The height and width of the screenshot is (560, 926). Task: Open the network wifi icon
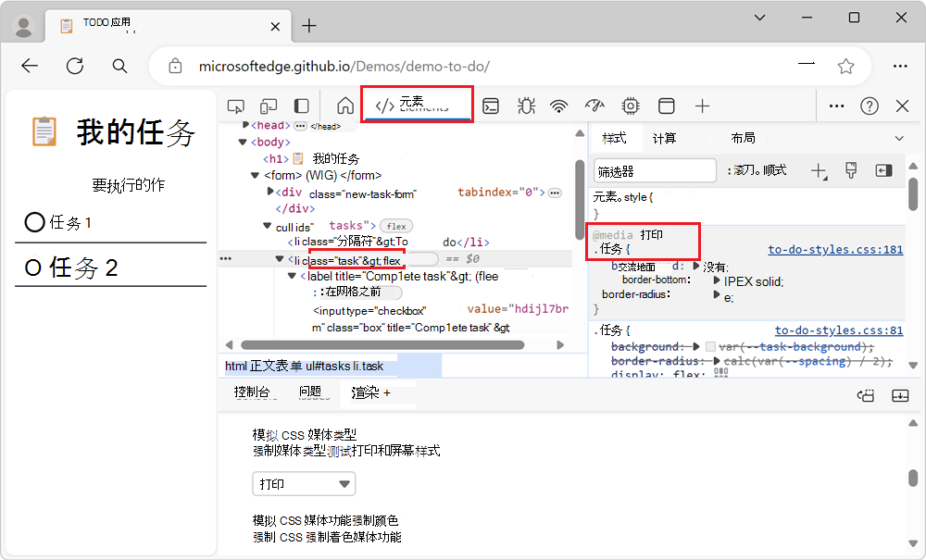coord(558,106)
